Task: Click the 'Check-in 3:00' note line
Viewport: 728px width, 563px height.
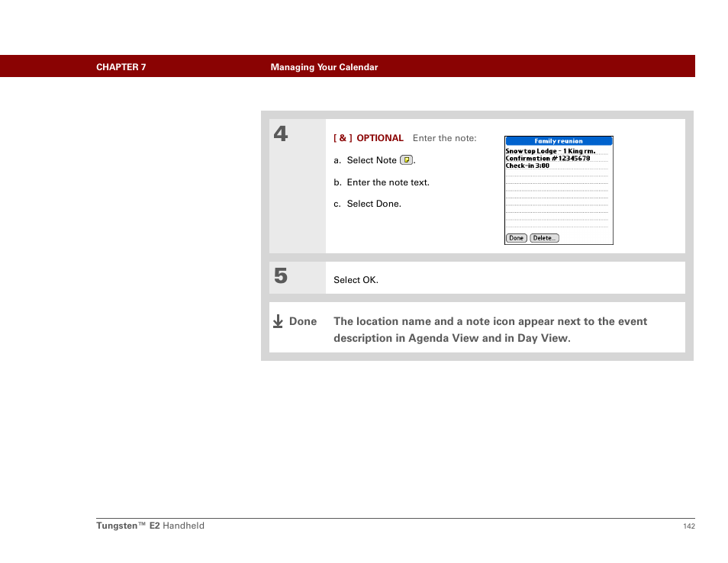Action: pos(527,166)
